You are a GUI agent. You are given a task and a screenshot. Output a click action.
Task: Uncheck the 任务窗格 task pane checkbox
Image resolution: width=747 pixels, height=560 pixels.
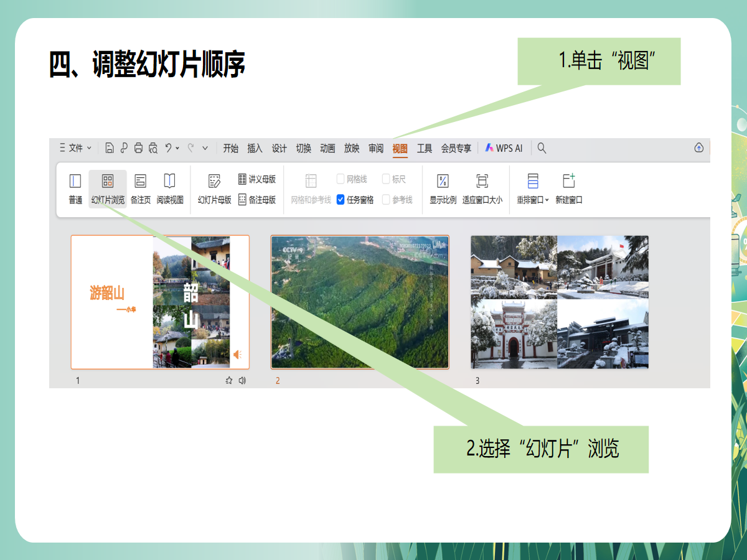pos(341,200)
